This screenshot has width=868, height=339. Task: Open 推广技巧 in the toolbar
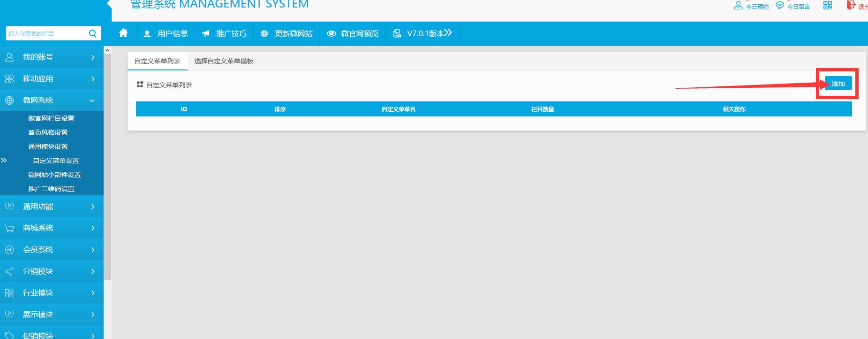point(225,34)
